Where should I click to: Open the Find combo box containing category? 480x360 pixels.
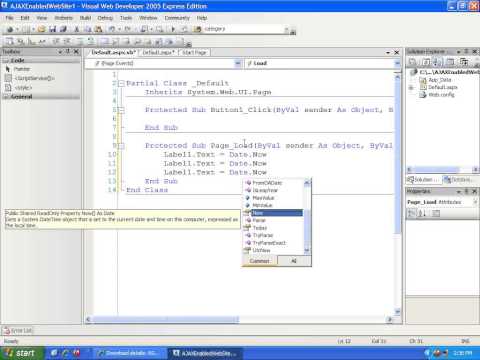pyautogui.click(x=246, y=29)
